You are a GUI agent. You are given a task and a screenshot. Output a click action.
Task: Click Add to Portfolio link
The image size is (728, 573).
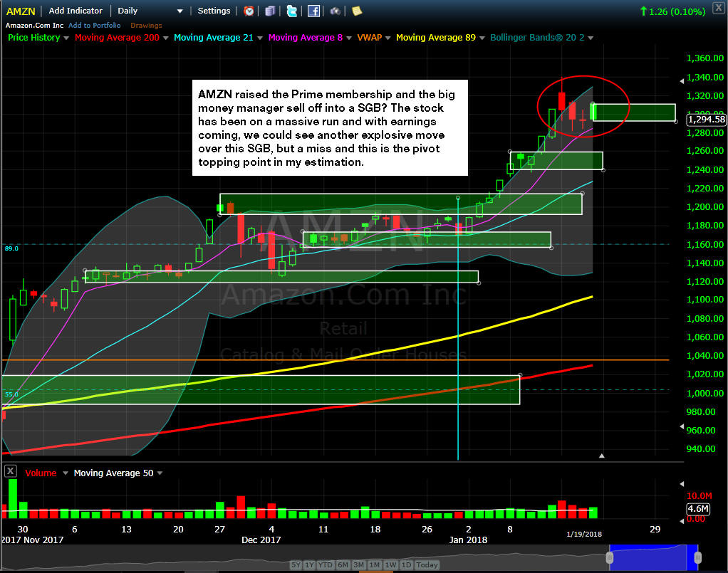(94, 26)
